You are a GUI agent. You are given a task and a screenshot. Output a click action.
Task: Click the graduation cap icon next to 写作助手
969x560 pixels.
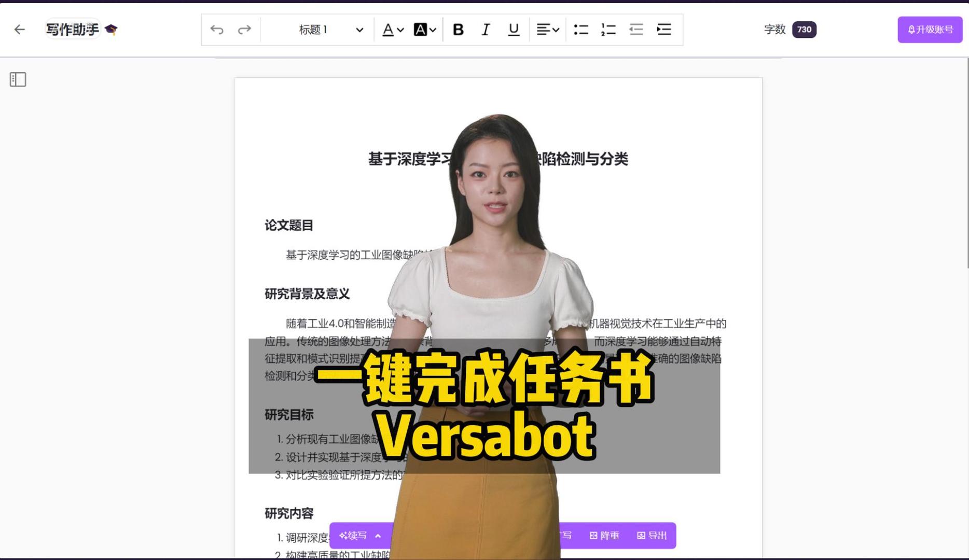pos(110,30)
